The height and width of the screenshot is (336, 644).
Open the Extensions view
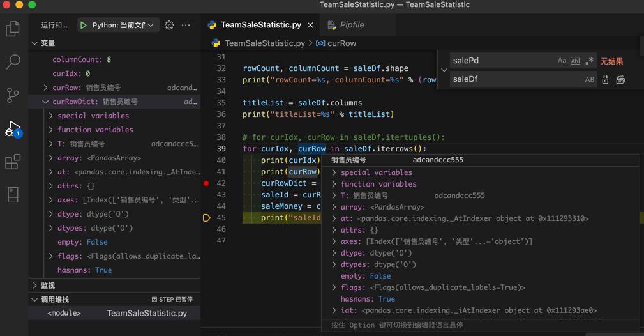point(13,162)
